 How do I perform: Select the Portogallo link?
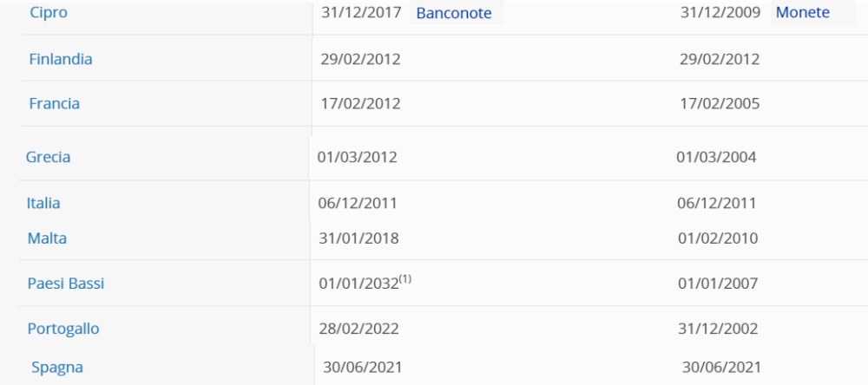click(63, 329)
